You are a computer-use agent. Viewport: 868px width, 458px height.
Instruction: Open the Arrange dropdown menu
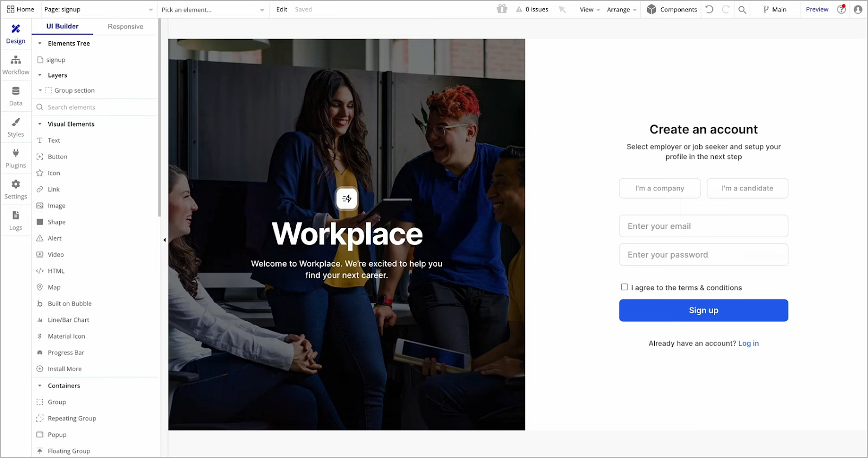point(622,9)
